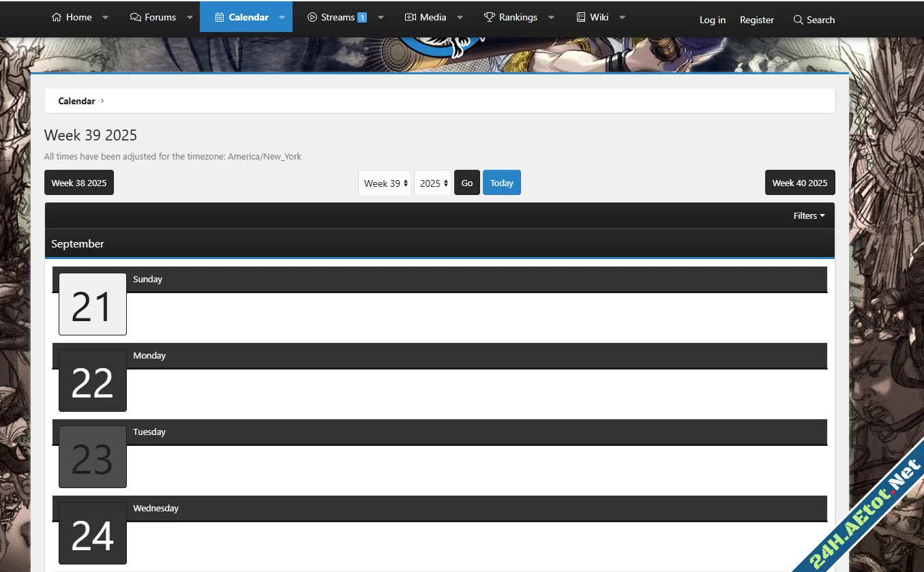Open the Week 39 selector dropdown
Screen dimensions: 924x572
tap(385, 183)
